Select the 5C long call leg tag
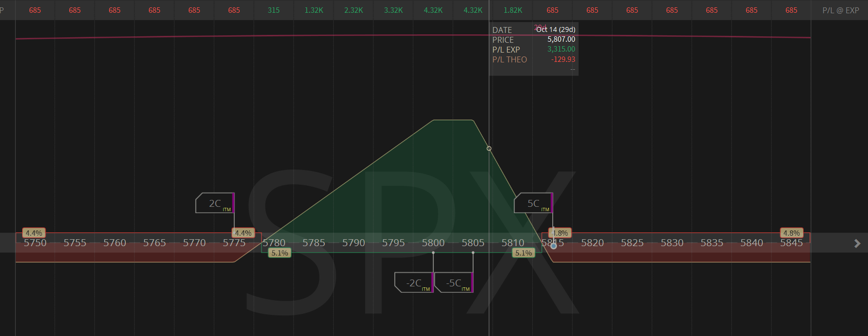The width and height of the screenshot is (868, 336). (x=534, y=203)
